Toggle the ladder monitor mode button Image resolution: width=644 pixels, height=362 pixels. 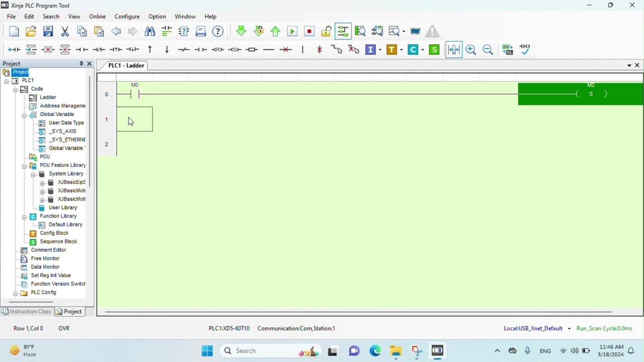point(343,31)
